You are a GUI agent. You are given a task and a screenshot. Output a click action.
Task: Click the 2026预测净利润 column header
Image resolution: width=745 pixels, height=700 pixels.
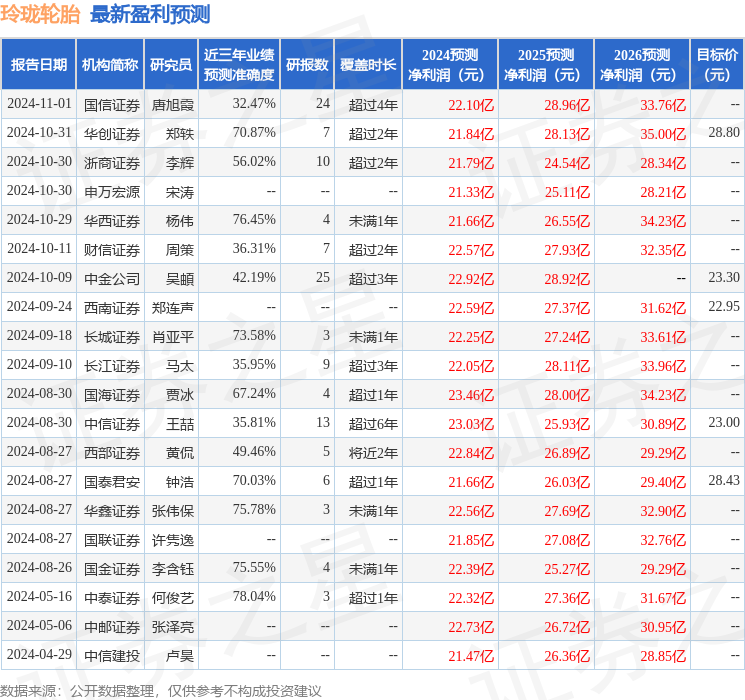pos(642,65)
